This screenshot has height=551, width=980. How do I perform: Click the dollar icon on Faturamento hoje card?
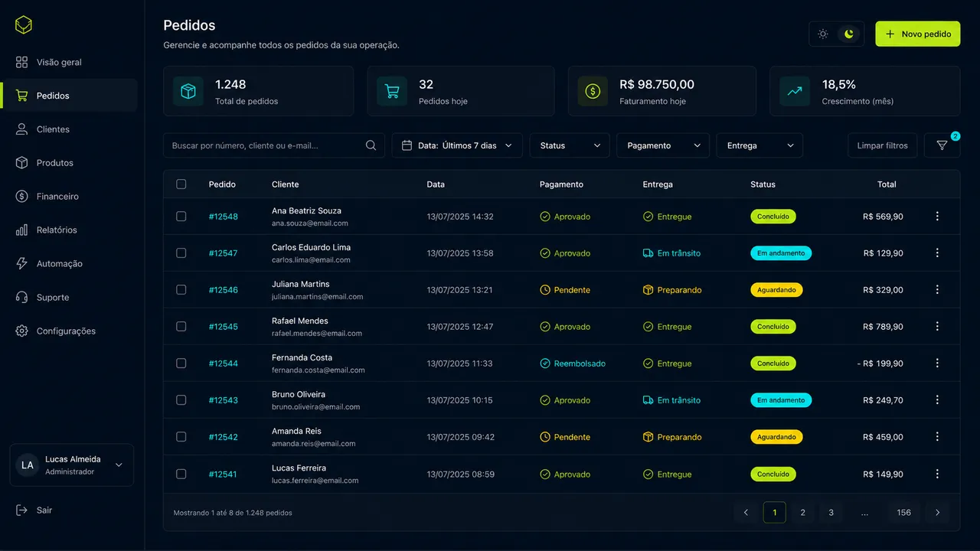coord(593,91)
